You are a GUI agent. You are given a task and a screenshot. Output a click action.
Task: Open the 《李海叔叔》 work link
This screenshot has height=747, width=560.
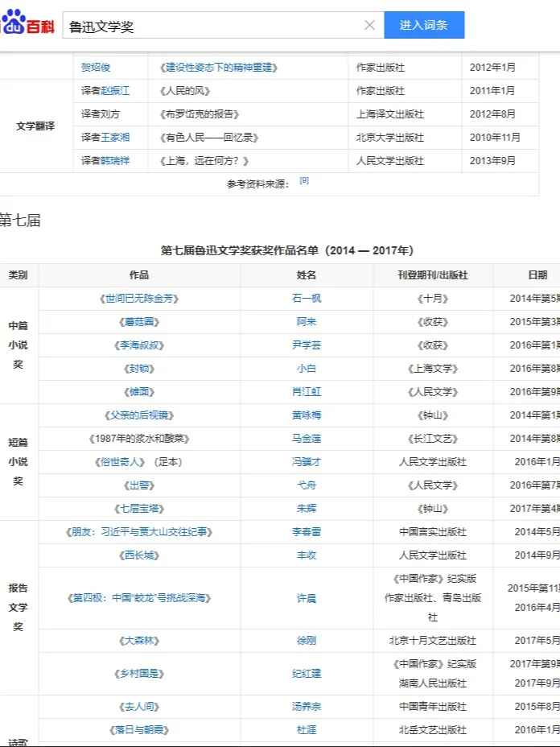pos(139,345)
